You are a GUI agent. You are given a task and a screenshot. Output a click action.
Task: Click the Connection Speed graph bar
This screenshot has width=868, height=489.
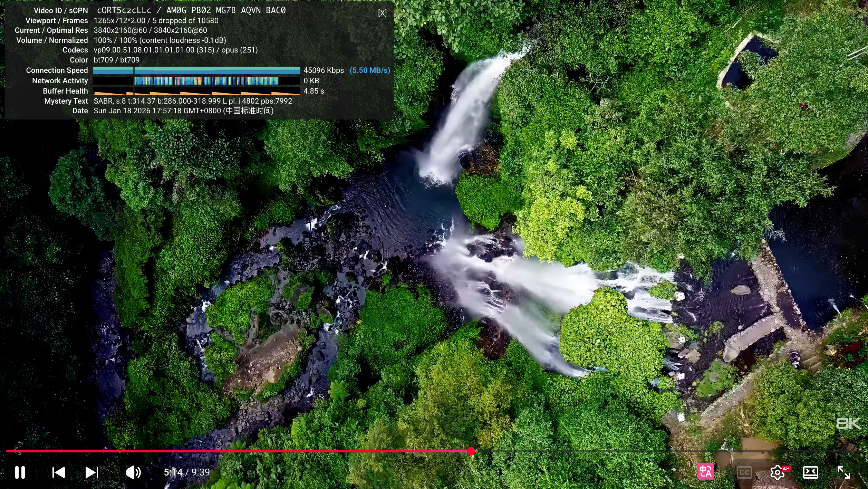click(x=196, y=70)
